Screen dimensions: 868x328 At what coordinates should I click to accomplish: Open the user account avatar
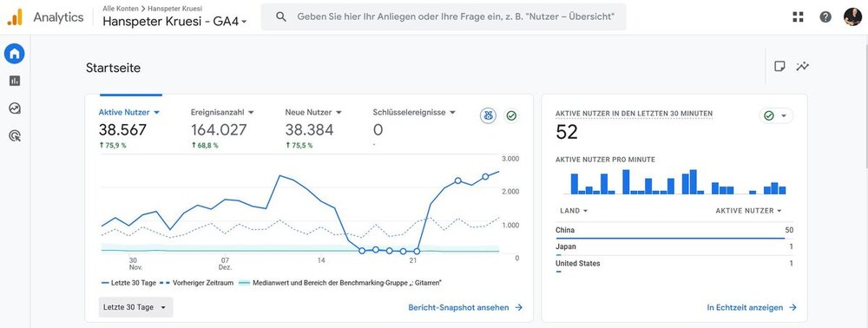(x=852, y=16)
